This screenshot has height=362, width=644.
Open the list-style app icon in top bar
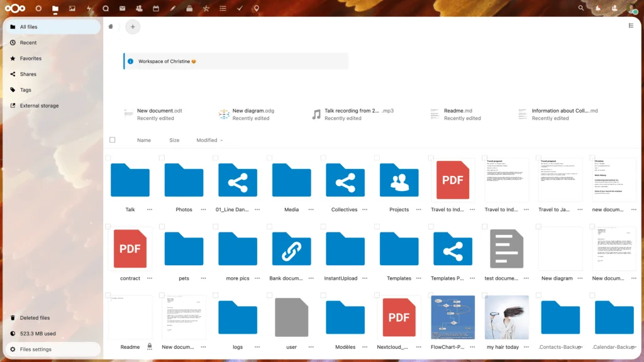point(223,8)
